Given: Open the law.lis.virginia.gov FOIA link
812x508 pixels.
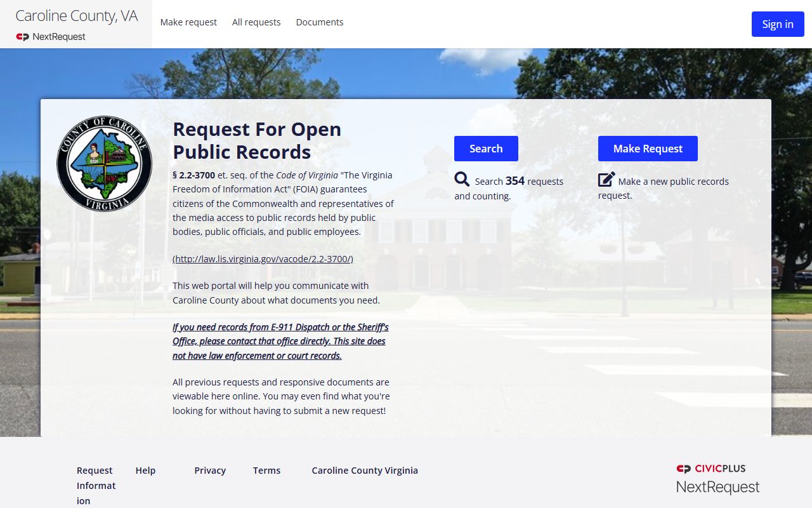Looking at the screenshot, I should (x=263, y=259).
